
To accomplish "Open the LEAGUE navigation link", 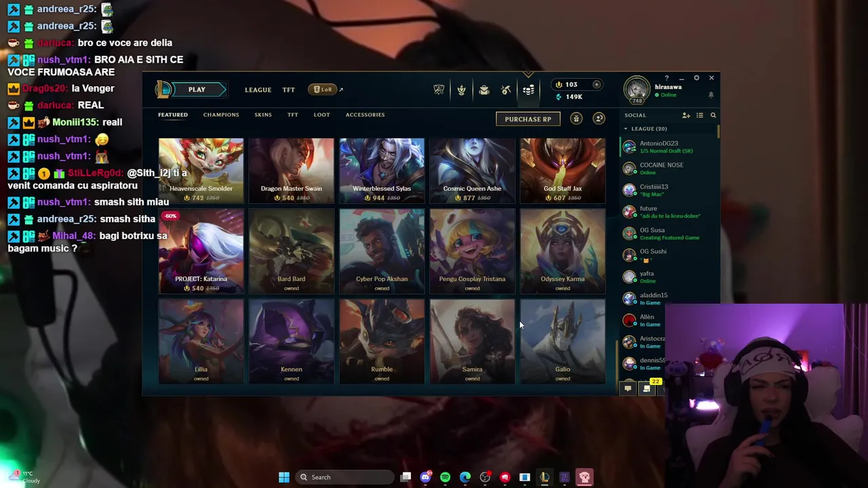I will (x=258, y=89).
